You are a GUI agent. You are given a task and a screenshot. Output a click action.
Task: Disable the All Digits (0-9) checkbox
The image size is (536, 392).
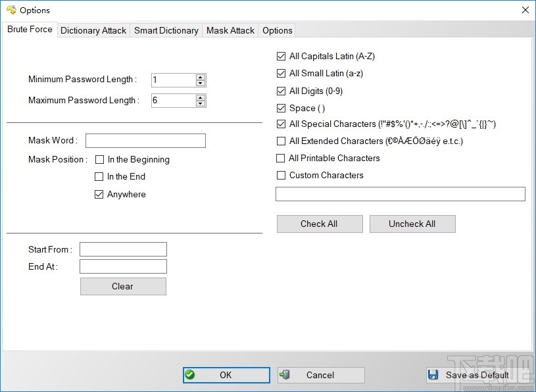281,91
